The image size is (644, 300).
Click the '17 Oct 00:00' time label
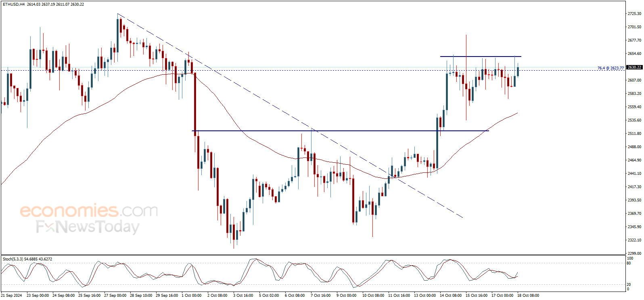tap(502, 296)
